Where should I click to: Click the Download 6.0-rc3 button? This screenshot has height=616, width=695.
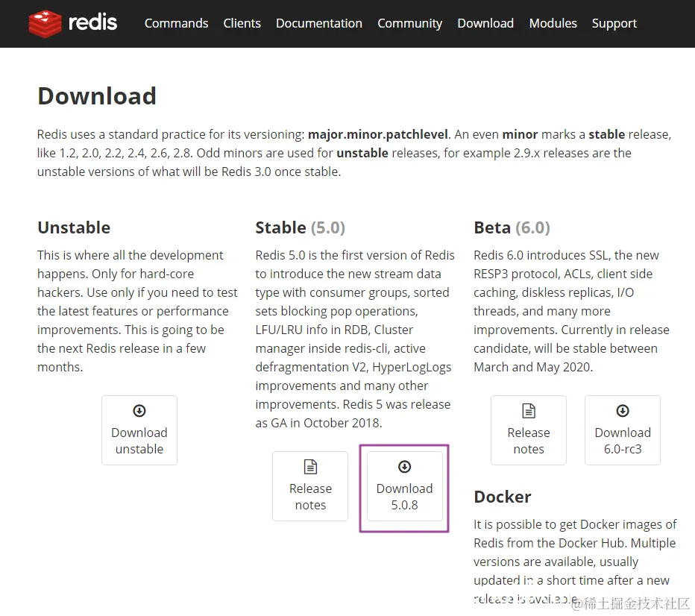click(623, 430)
